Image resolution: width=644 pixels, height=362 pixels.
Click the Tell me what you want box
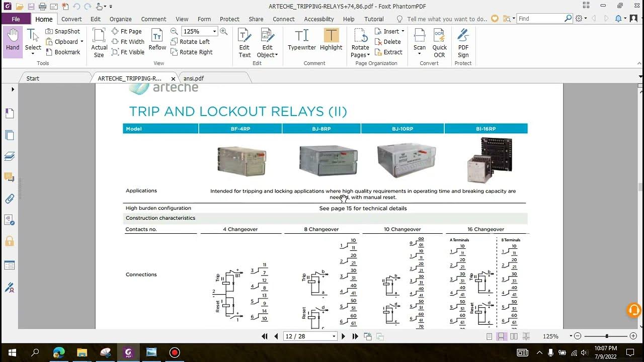pos(447,19)
